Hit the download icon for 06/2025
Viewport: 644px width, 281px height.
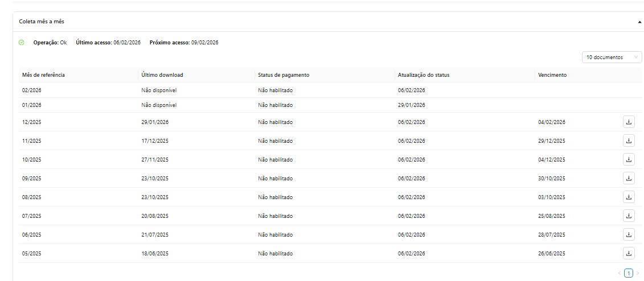[629, 234]
